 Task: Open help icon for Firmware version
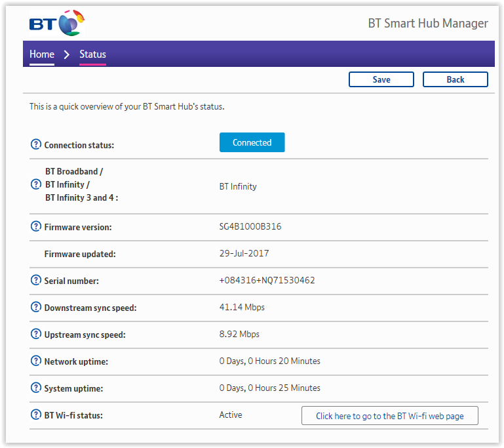coord(35,226)
